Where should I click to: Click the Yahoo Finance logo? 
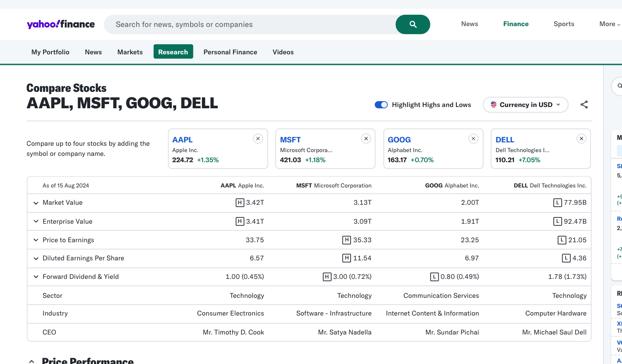click(x=61, y=24)
